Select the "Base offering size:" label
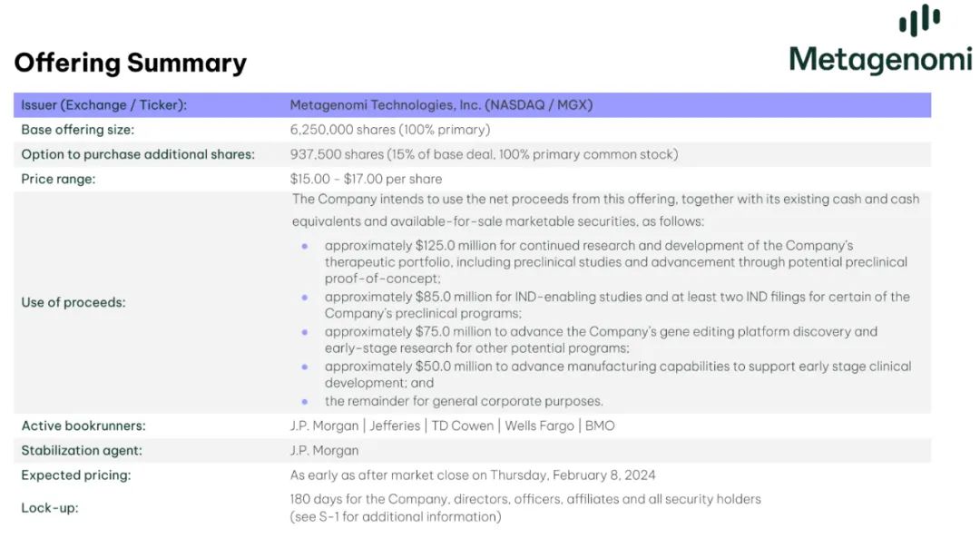The image size is (980, 548). pos(78,130)
